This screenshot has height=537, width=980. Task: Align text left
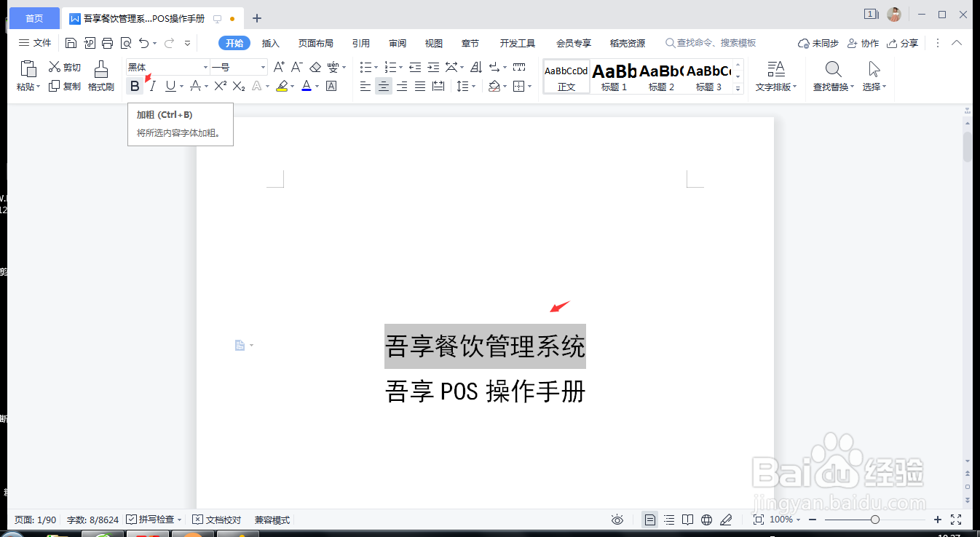point(365,87)
